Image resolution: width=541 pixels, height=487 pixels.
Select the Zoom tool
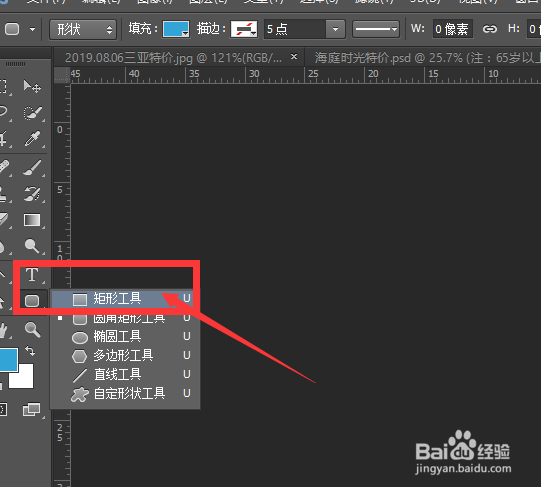tap(32, 330)
